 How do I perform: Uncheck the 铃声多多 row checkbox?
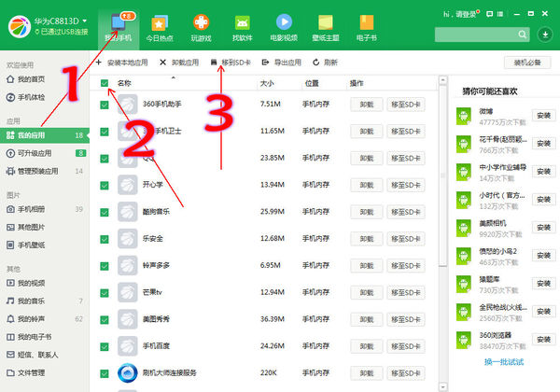105,266
